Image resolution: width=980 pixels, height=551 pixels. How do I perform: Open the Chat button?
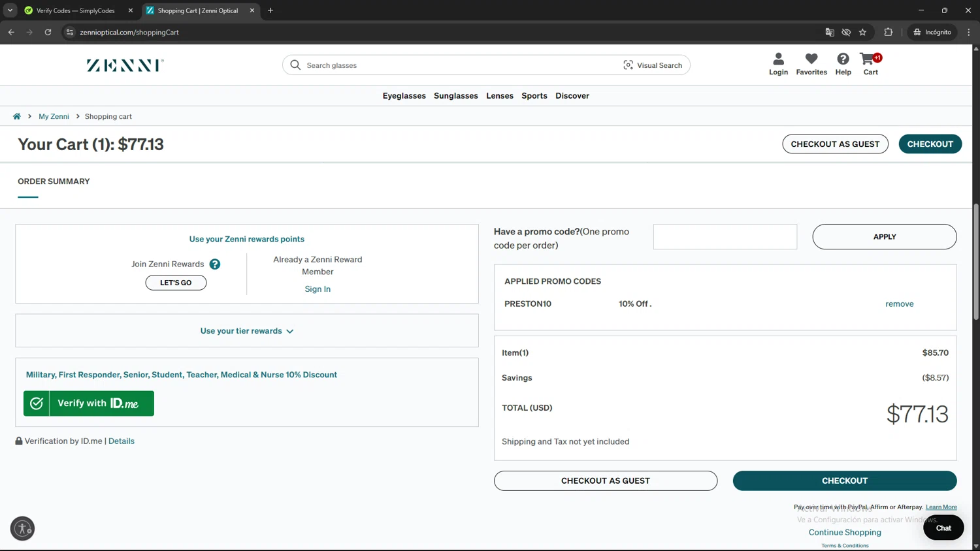tap(943, 528)
